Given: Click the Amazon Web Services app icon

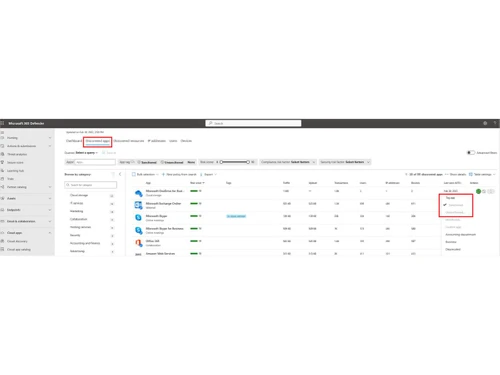Looking at the screenshot, I should coord(139,254).
